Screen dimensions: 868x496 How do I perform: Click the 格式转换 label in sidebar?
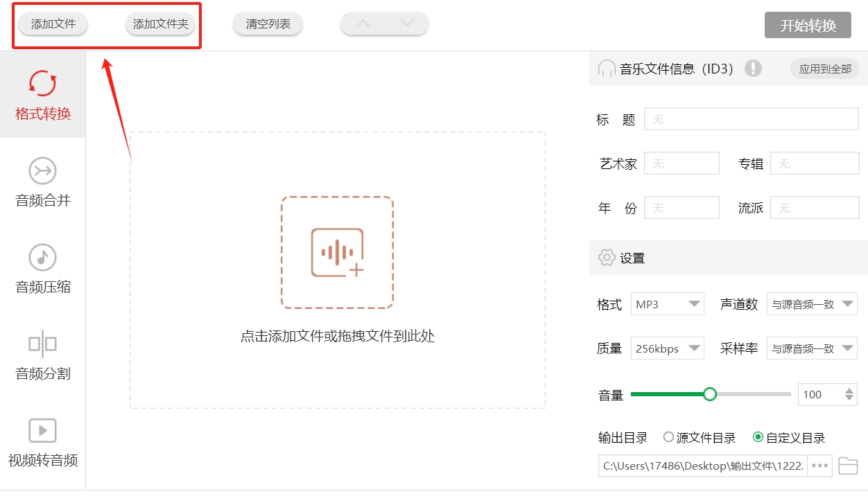coord(43,114)
